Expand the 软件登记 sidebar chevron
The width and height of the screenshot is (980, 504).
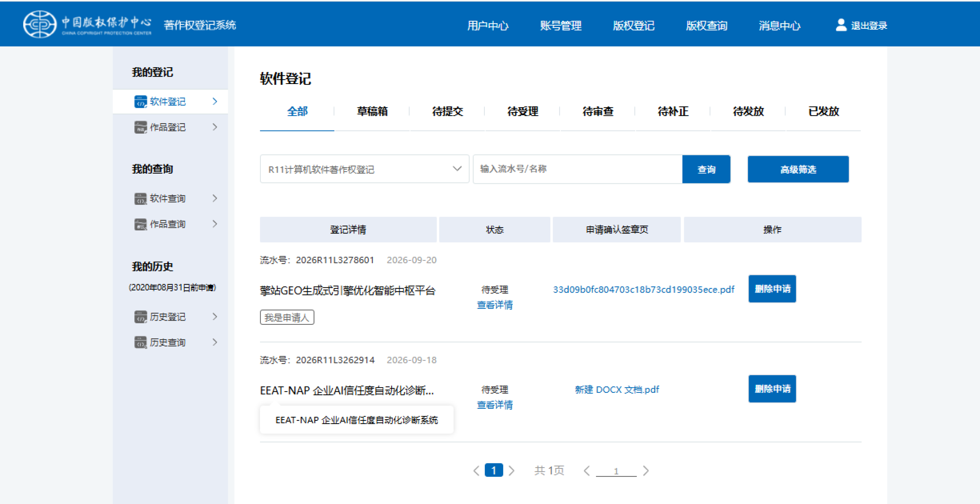(215, 101)
